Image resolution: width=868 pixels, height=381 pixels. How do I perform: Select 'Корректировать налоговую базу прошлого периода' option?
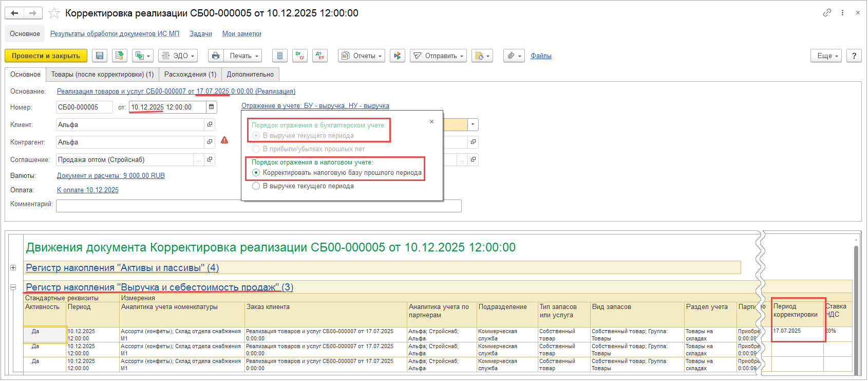pyautogui.click(x=256, y=173)
